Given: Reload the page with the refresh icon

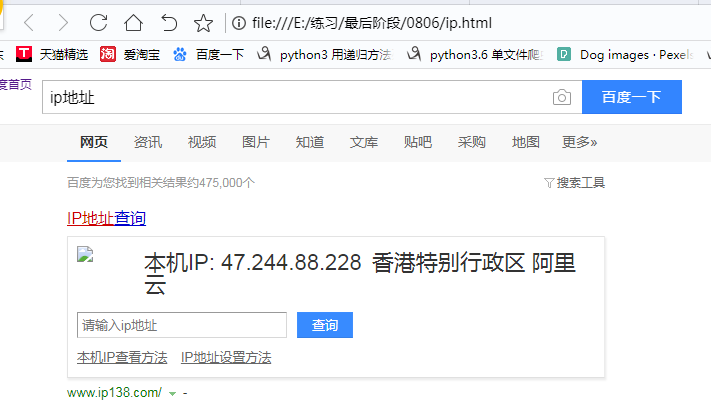Looking at the screenshot, I should coord(98,22).
